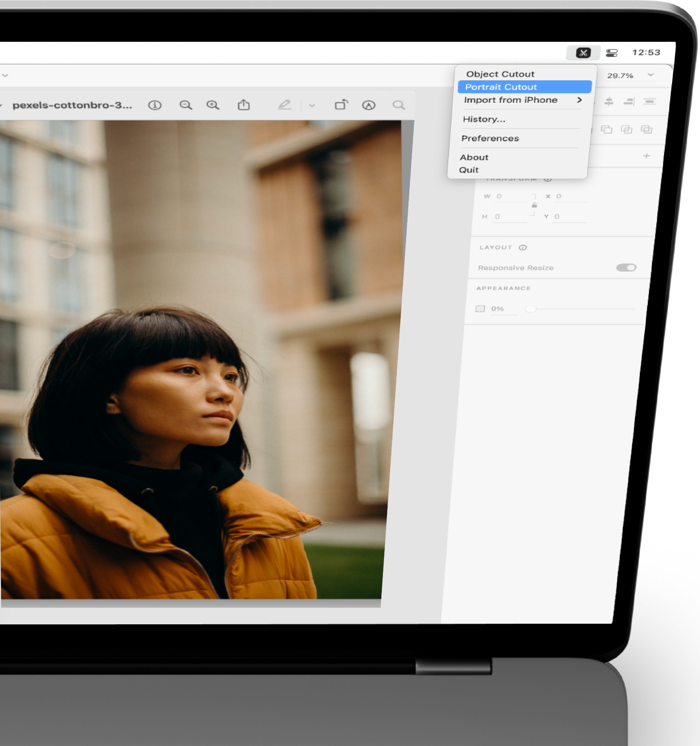
Task: Click the LAYOUT section heading
Action: 496,247
